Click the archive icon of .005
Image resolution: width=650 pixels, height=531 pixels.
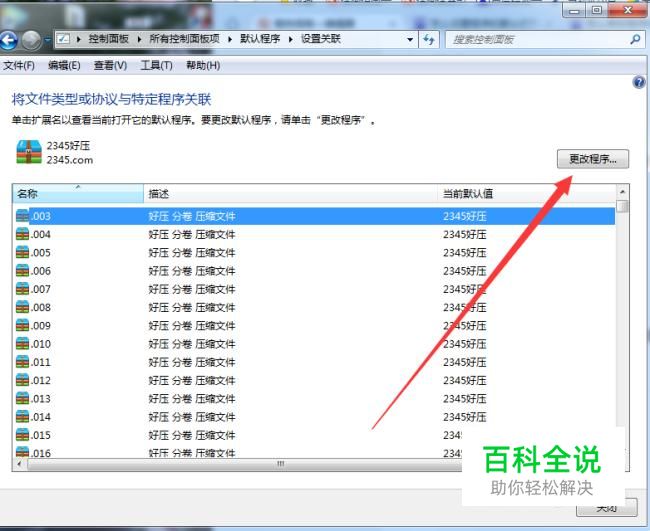[22, 252]
